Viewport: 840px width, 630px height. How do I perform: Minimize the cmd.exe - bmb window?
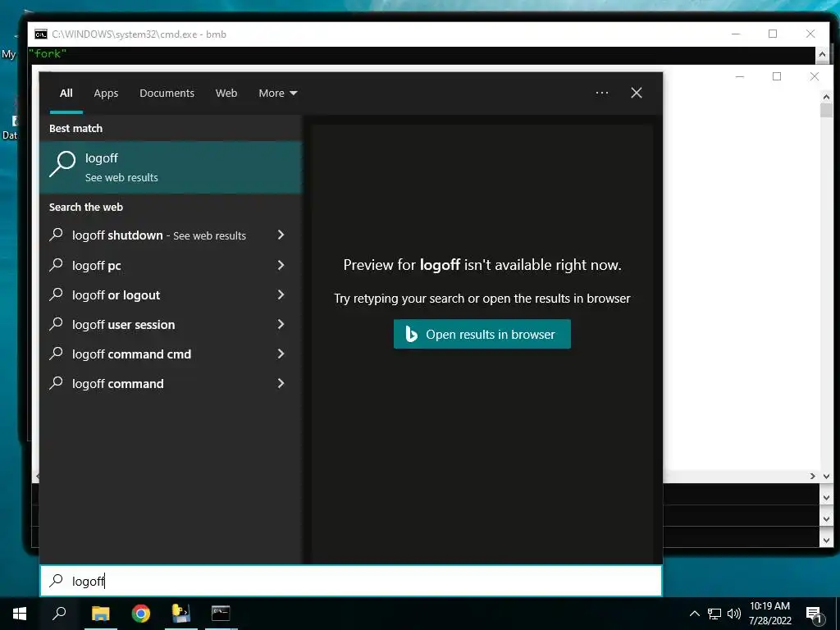[736, 34]
